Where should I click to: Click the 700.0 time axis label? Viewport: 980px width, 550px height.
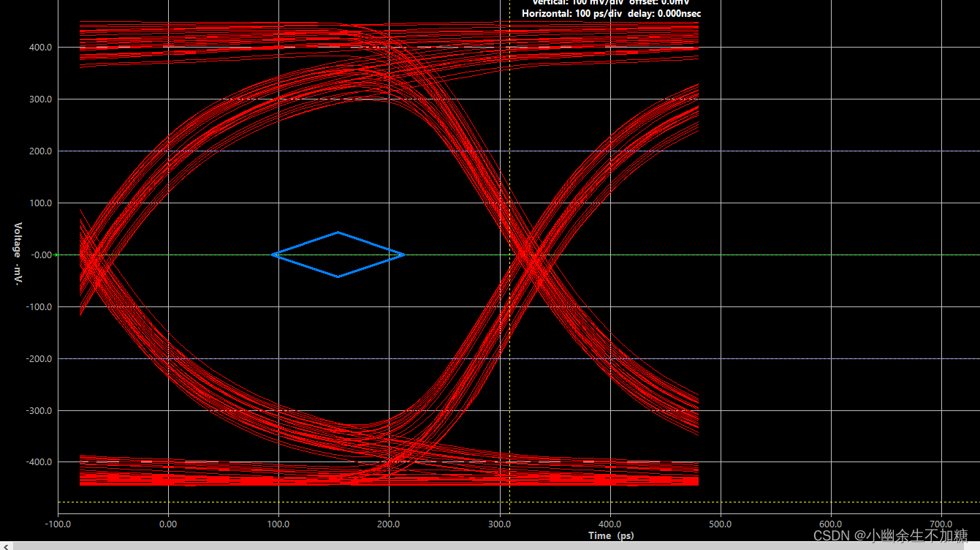pos(941,524)
